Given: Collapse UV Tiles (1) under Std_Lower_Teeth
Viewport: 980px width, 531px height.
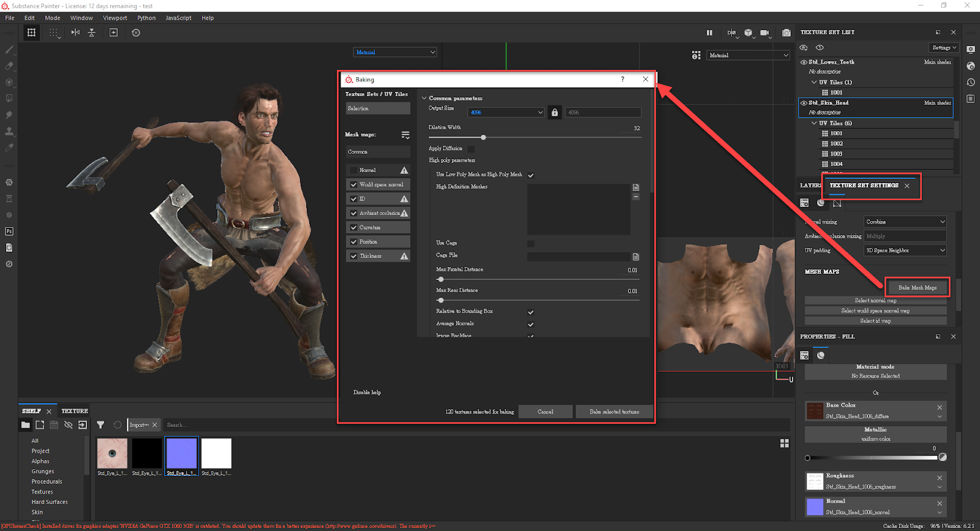Looking at the screenshot, I should (814, 82).
